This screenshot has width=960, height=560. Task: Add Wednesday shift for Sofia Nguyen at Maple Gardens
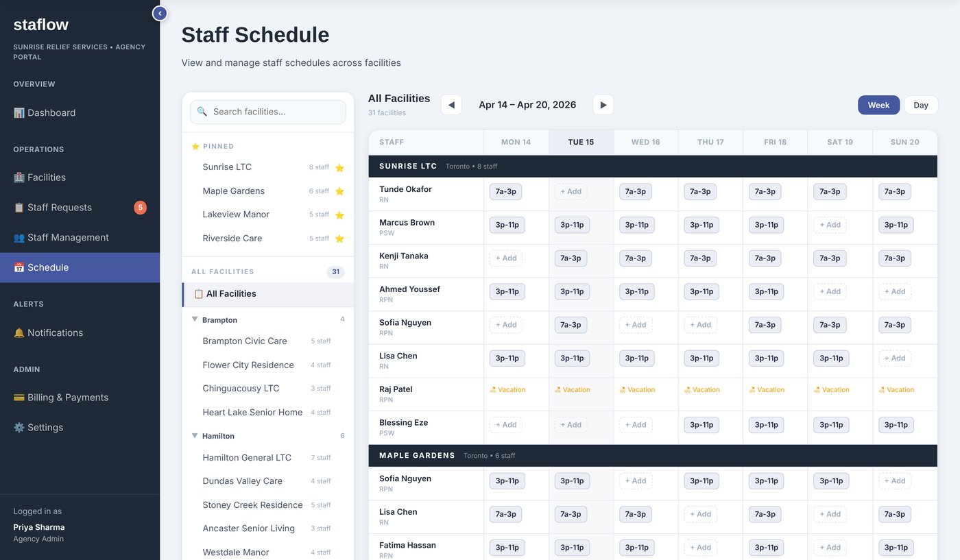pyautogui.click(x=636, y=481)
